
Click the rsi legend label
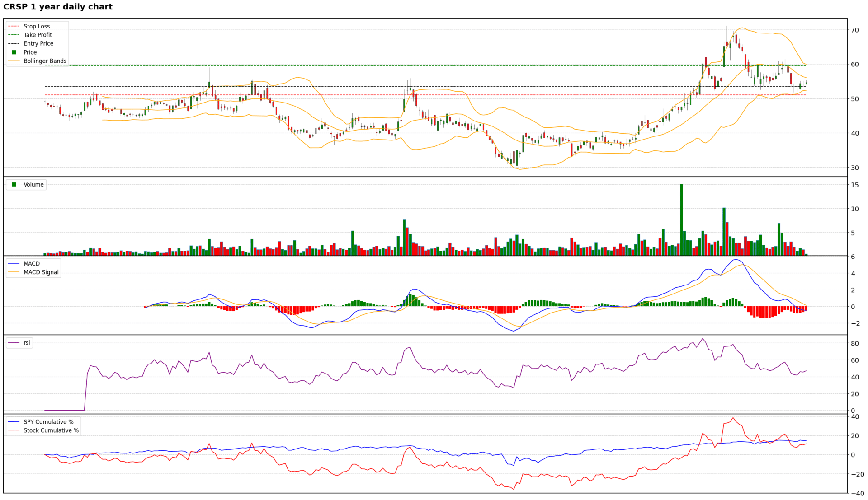(x=27, y=343)
